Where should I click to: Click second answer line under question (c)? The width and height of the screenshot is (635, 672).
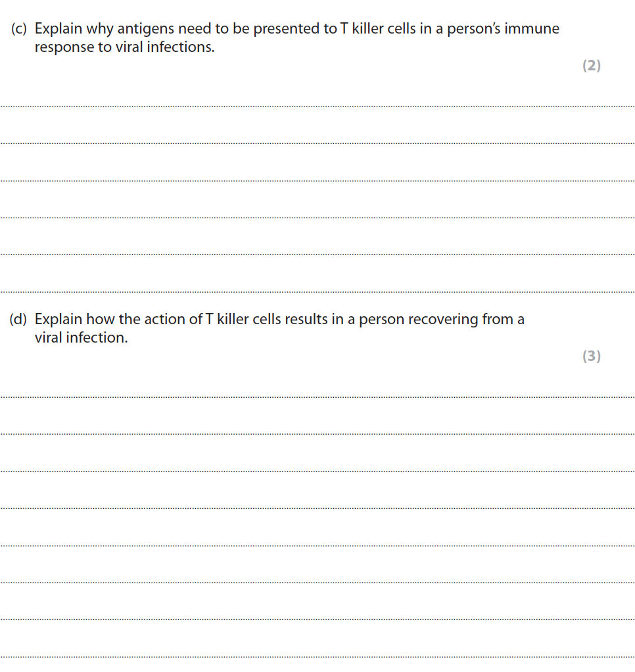pos(317,143)
